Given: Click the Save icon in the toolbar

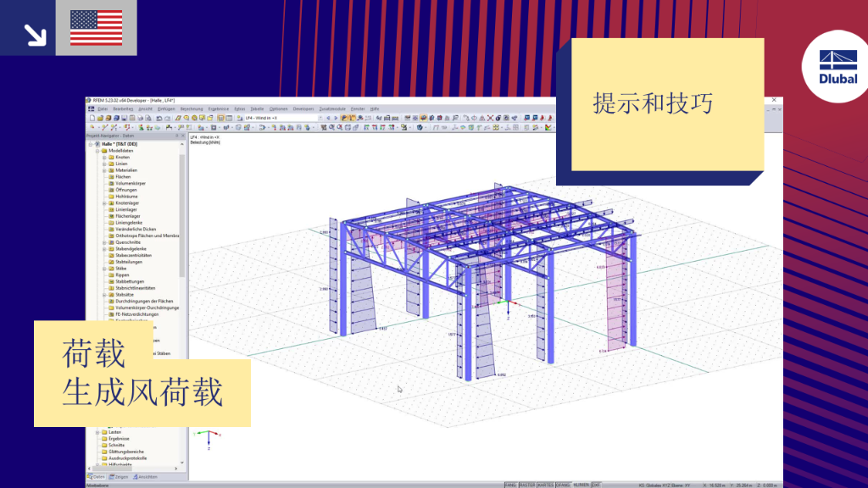Looking at the screenshot, I should point(124,118).
